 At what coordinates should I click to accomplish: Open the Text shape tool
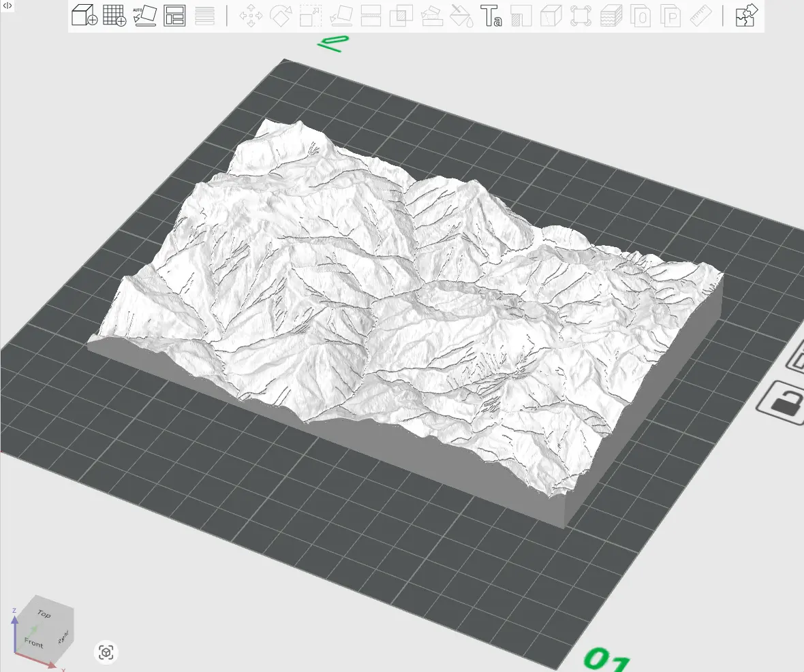click(491, 16)
